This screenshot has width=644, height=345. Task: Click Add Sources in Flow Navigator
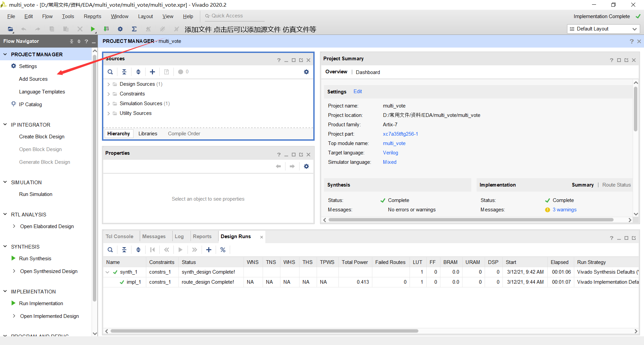click(x=33, y=79)
